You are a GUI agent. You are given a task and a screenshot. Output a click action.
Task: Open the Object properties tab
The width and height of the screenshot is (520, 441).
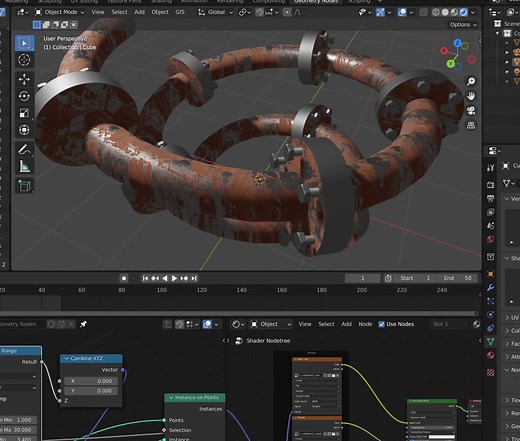[490, 274]
